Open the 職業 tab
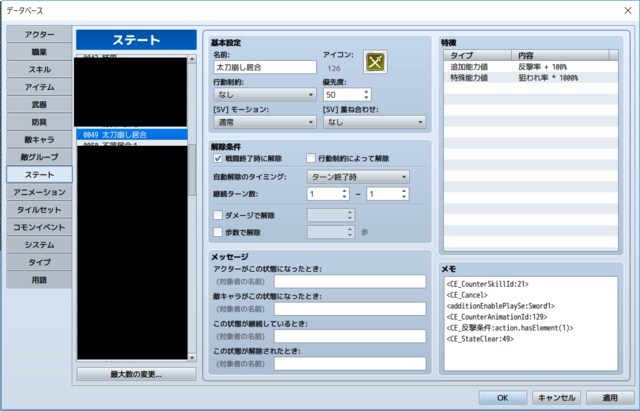Viewport: 640px width, 411px height. click(39, 52)
